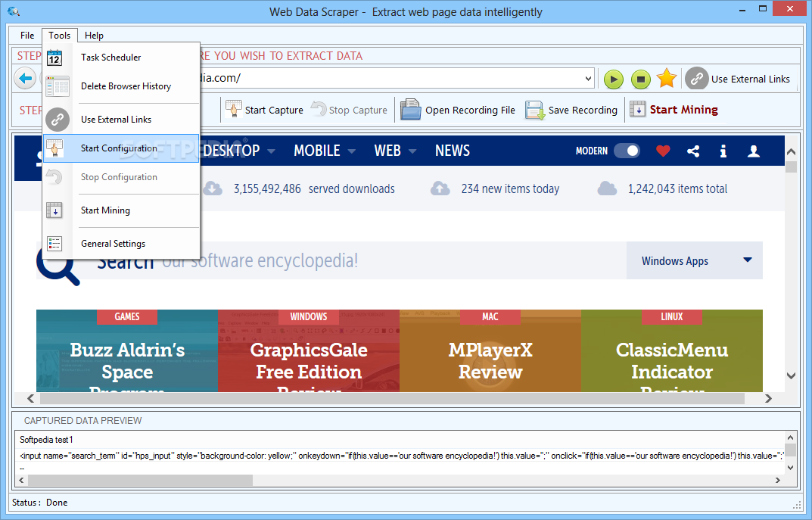The image size is (812, 520).
Task: Click Start Configuration hand icon in menu
Action: 54,148
